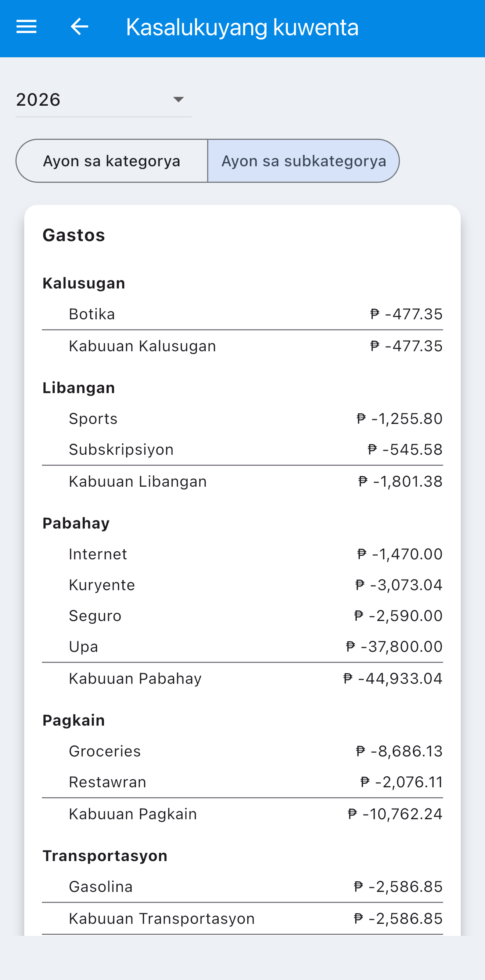Open Subskripsiyon expense entry
This screenshot has height=980, width=485.
tap(242, 450)
